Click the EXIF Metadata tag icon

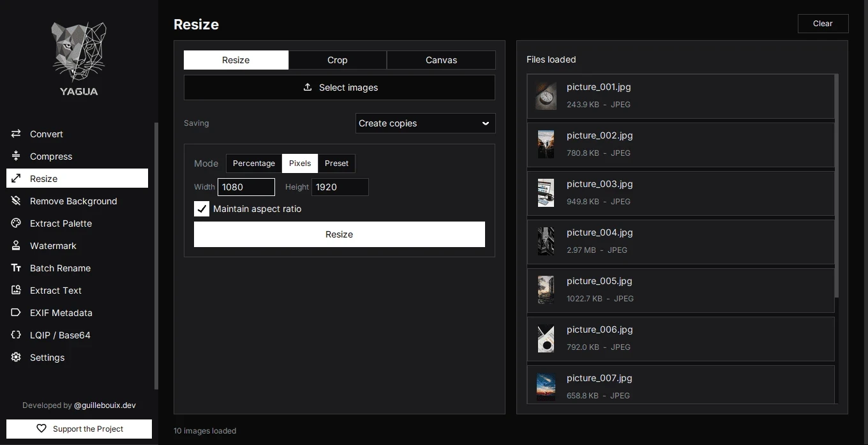[x=16, y=313]
